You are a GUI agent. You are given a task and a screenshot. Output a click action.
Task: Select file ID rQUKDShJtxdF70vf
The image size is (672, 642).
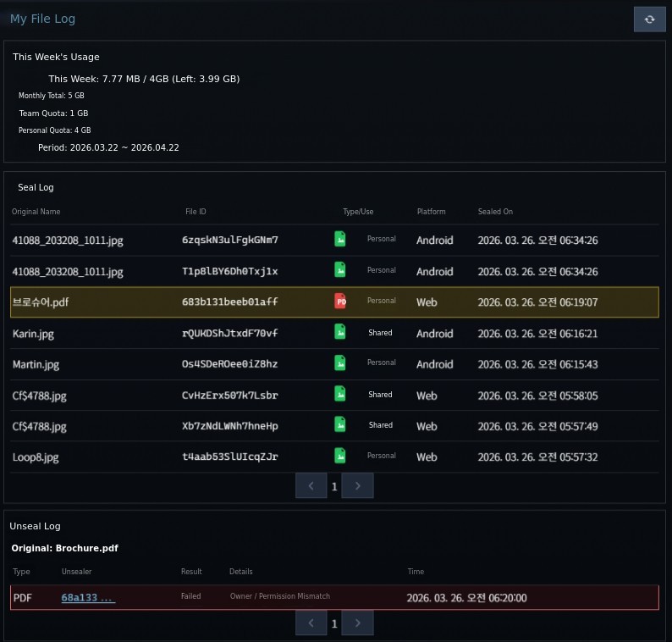(229, 334)
